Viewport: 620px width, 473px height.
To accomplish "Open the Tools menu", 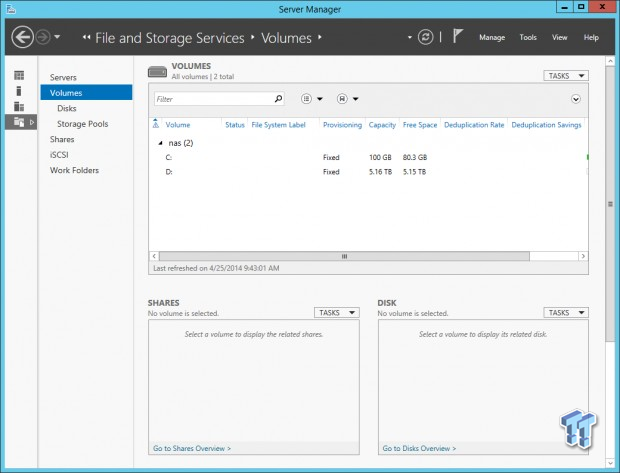I will (528, 37).
